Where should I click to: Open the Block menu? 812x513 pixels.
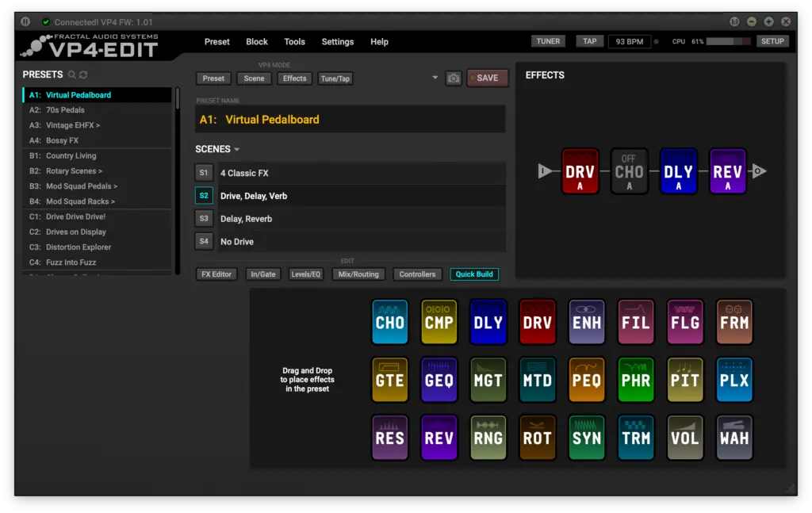(x=257, y=42)
